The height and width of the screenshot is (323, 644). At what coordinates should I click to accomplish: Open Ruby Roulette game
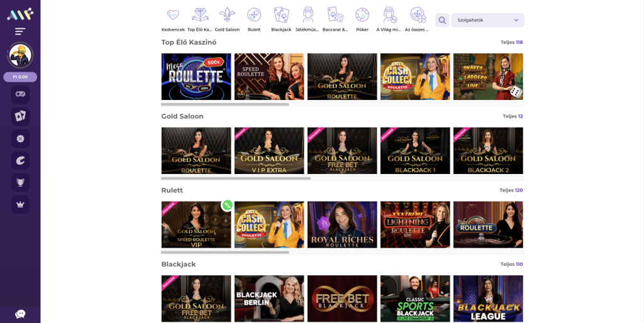(488, 224)
